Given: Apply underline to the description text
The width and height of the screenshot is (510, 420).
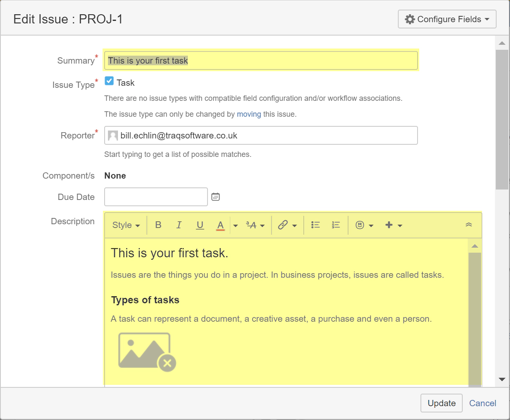Looking at the screenshot, I should 200,225.
